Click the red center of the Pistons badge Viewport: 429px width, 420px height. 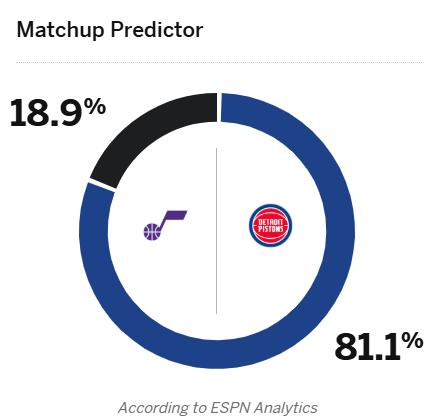click(x=271, y=226)
